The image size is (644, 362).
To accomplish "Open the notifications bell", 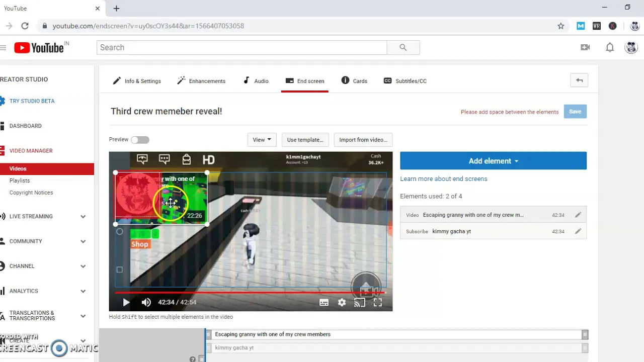I will click(610, 47).
